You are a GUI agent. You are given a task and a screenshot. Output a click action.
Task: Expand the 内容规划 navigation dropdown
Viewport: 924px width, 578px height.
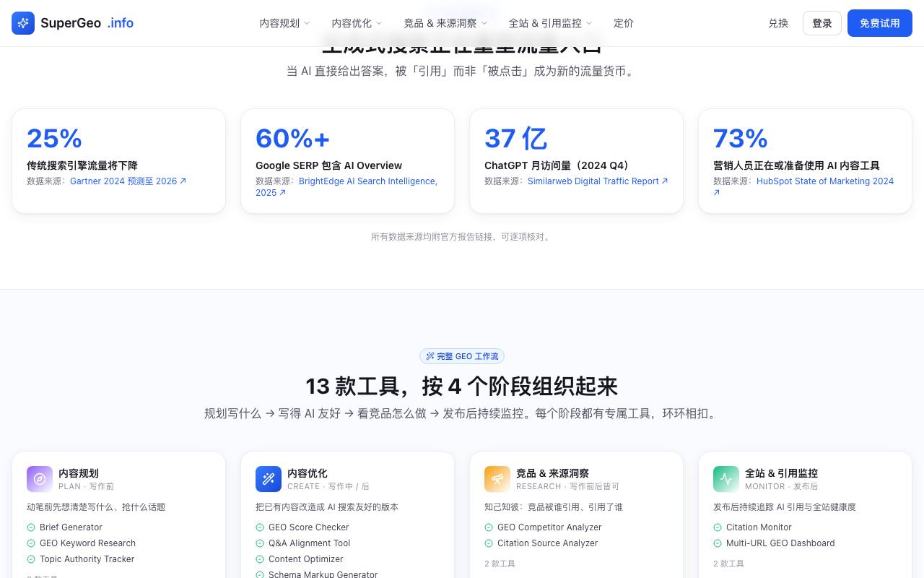click(284, 23)
